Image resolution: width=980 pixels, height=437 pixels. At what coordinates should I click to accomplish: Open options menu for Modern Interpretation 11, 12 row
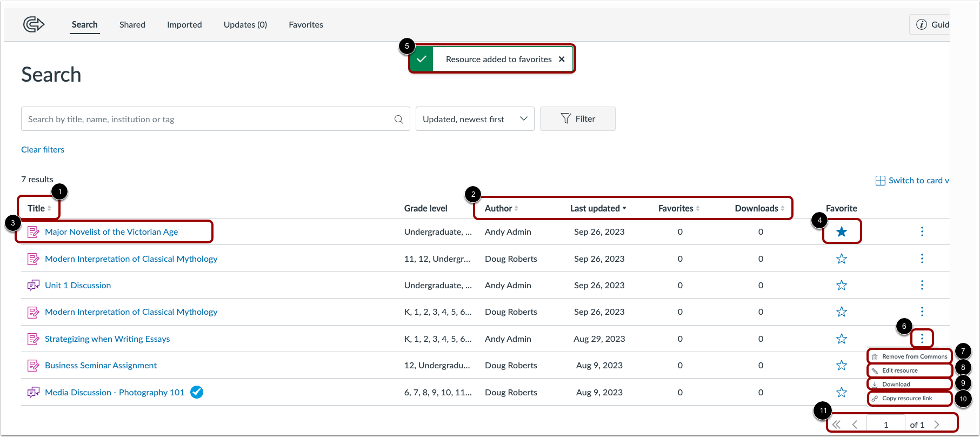click(922, 259)
